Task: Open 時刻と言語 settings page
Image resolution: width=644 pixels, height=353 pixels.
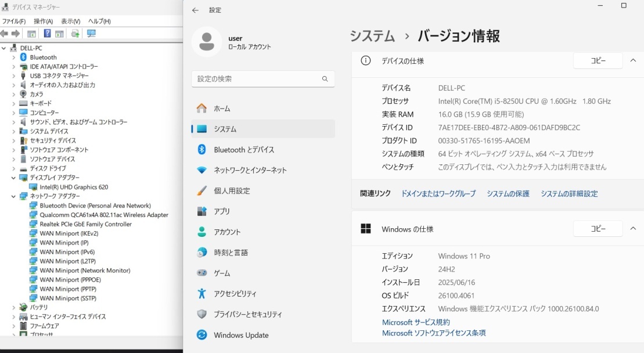Action: click(263, 253)
